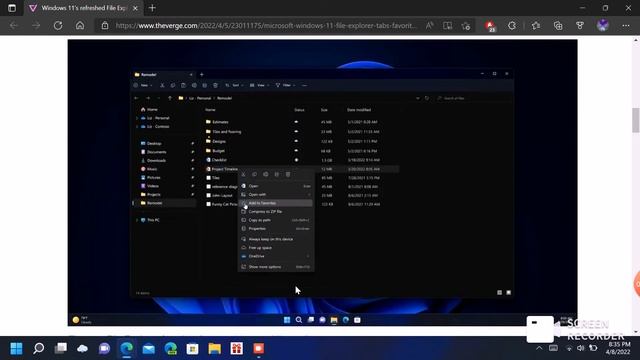Start Read aloud for this article

point(429,26)
